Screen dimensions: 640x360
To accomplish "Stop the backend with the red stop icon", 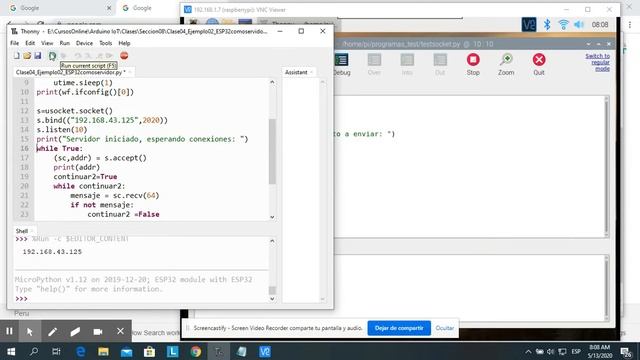I will [124, 56].
